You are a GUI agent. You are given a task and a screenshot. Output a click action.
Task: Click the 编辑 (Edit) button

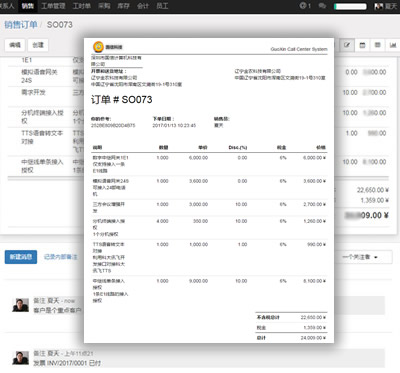[15, 45]
